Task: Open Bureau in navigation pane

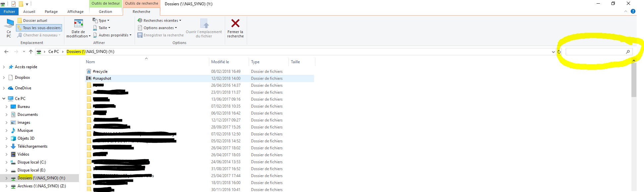Action: click(x=24, y=107)
